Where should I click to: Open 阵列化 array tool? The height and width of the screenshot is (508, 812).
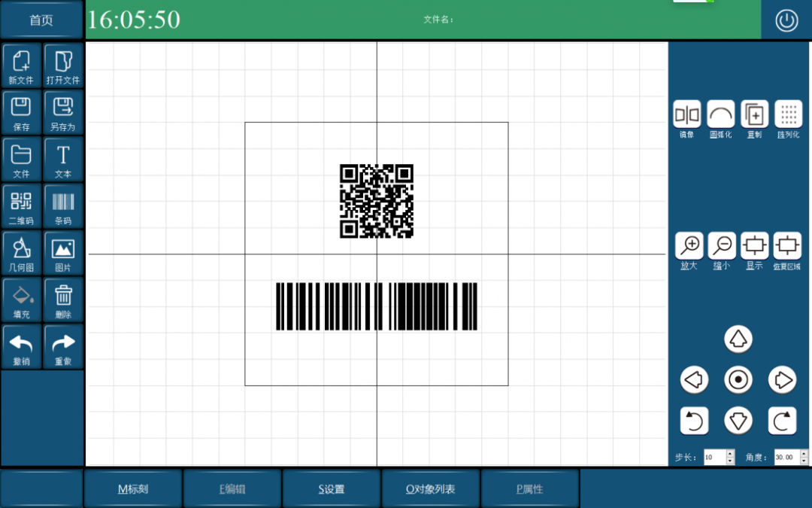click(788, 114)
